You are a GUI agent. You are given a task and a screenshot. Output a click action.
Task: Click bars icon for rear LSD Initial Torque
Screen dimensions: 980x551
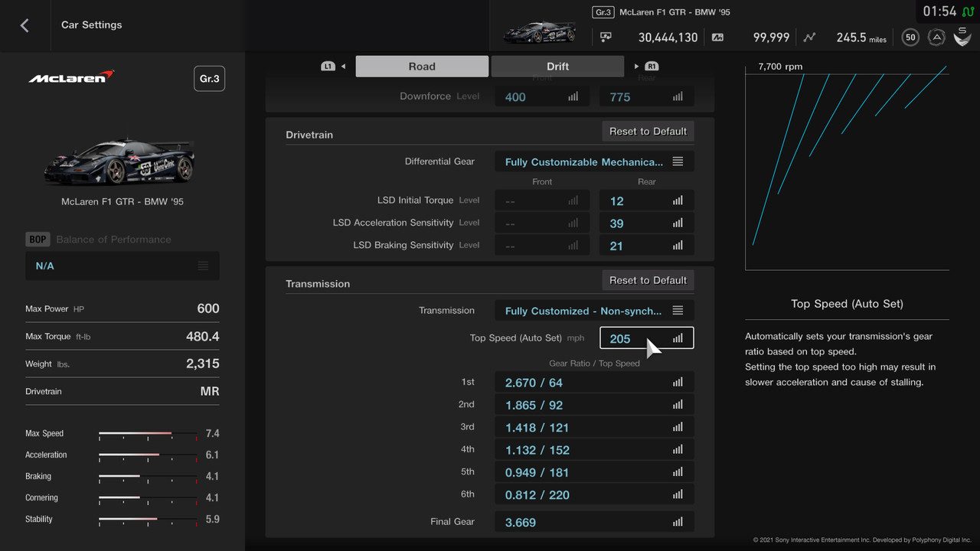click(678, 201)
